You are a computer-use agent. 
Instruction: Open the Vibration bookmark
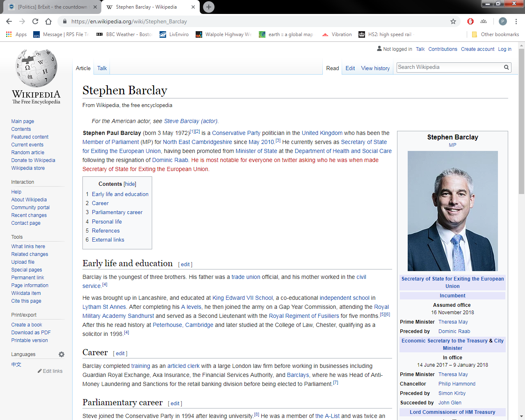tap(337, 34)
